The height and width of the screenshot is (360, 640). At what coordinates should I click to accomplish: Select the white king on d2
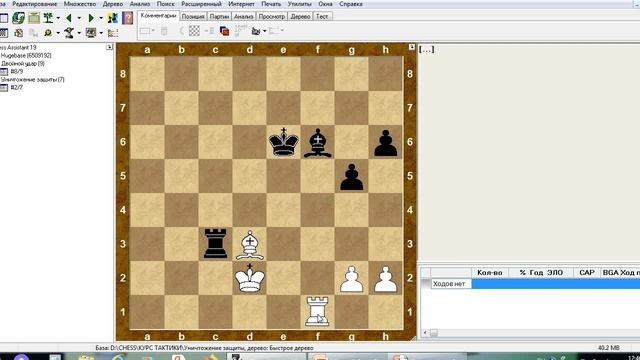pos(249,278)
